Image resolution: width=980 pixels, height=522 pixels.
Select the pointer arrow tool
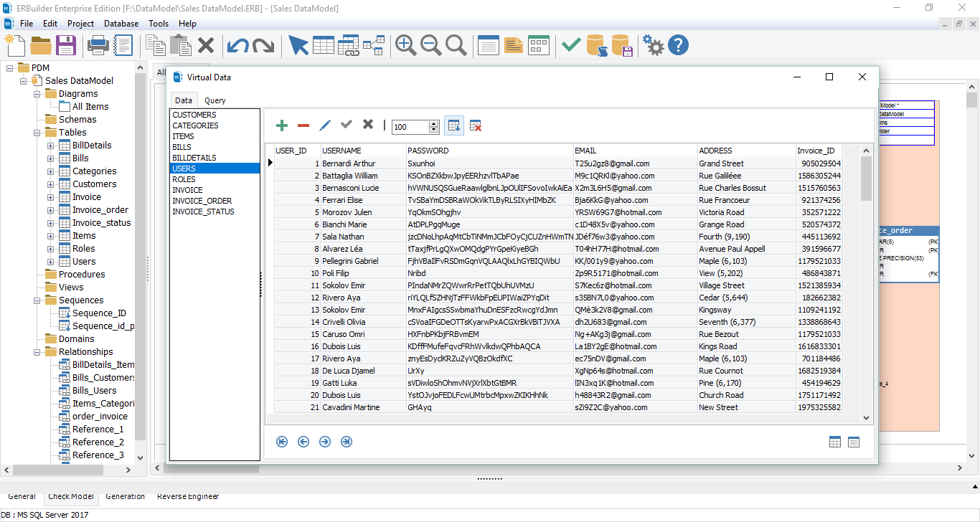click(298, 45)
